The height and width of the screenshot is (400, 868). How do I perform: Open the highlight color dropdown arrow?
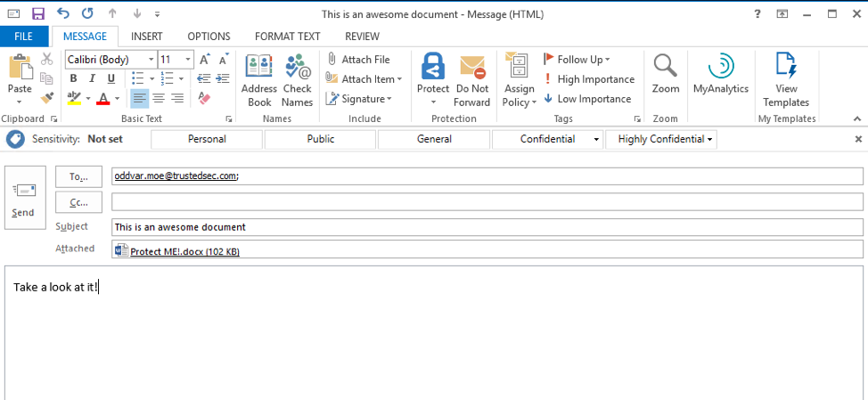click(87, 99)
